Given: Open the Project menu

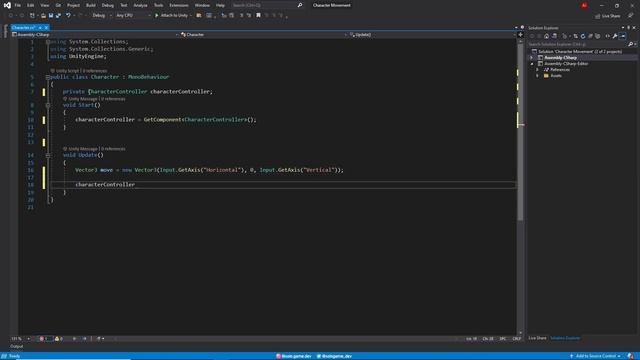Looking at the screenshot, I should (73, 5).
